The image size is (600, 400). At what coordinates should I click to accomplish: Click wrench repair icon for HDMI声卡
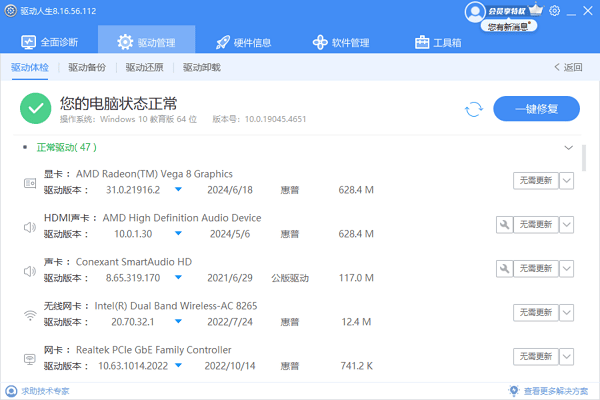504,225
